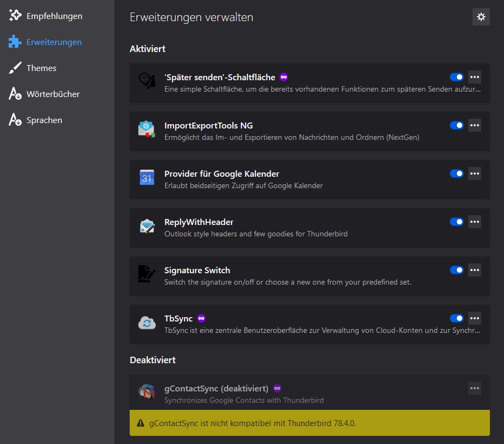Viewport: 504px width, 444px height.
Task: Click the description 'Erlaubt beidseitigen Zugriff auf Google Kalender'
Action: click(x=244, y=185)
